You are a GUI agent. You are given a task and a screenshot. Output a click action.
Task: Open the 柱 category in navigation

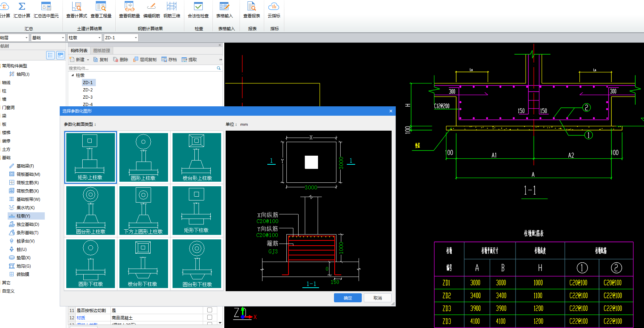tap(4, 91)
